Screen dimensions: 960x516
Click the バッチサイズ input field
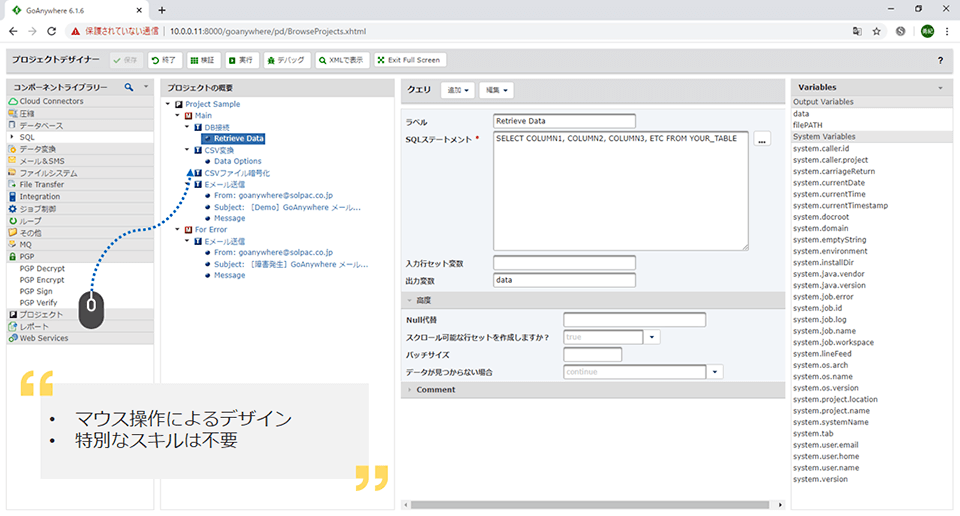pos(593,355)
